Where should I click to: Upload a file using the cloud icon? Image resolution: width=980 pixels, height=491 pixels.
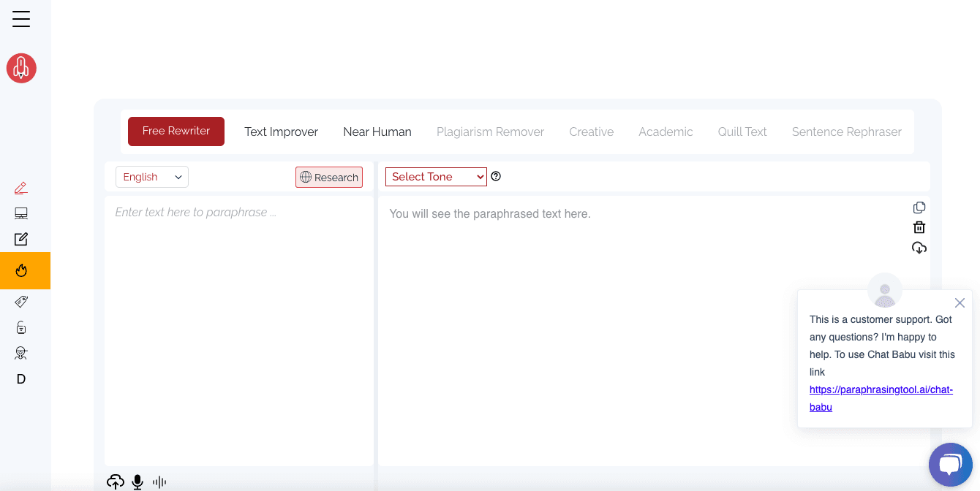point(116,482)
